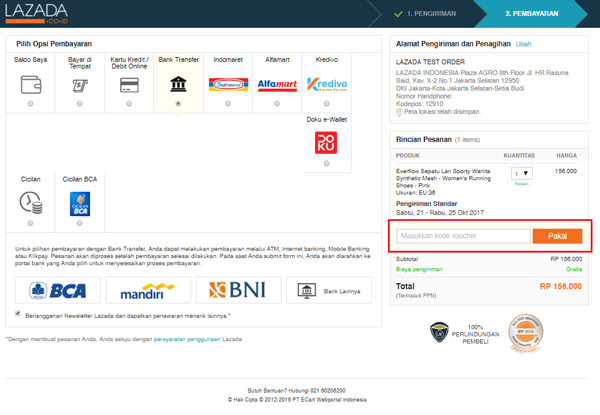600x415 pixels.
Task: Click the Indomaret logo
Action: click(228, 85)
